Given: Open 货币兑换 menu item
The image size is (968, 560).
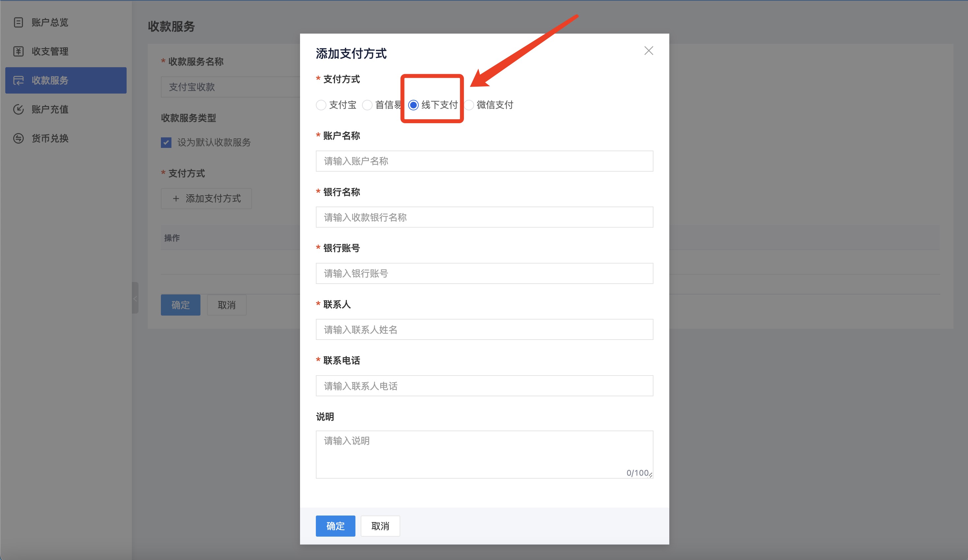Looking at the screenshot, I should click(66, 138).
